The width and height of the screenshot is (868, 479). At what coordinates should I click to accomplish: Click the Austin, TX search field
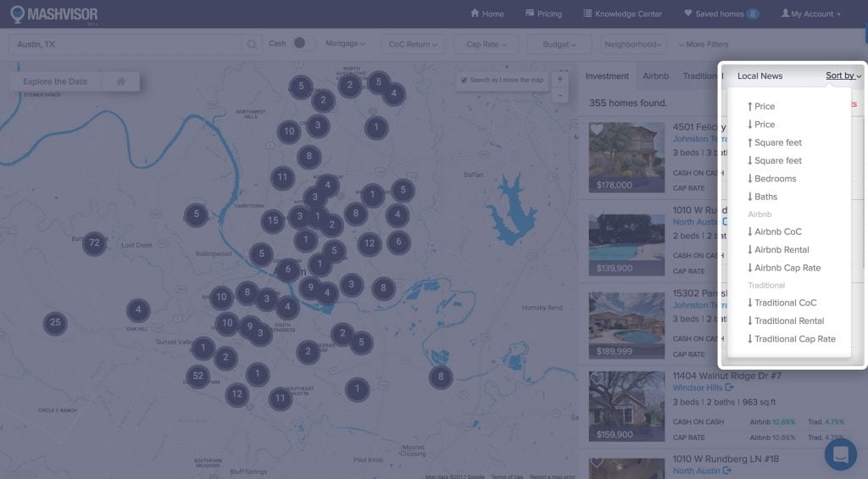[125, 44]
